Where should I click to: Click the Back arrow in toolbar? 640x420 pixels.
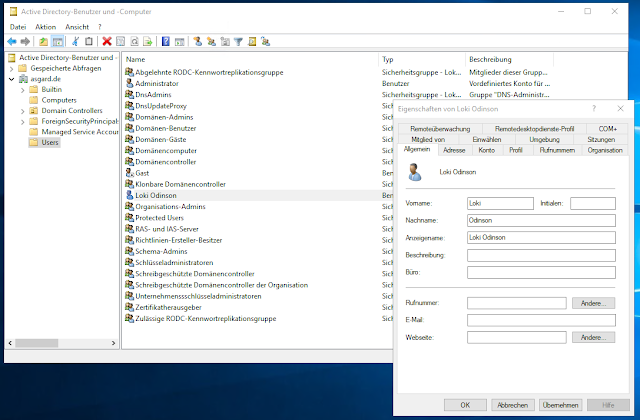(x=11, y=42)
